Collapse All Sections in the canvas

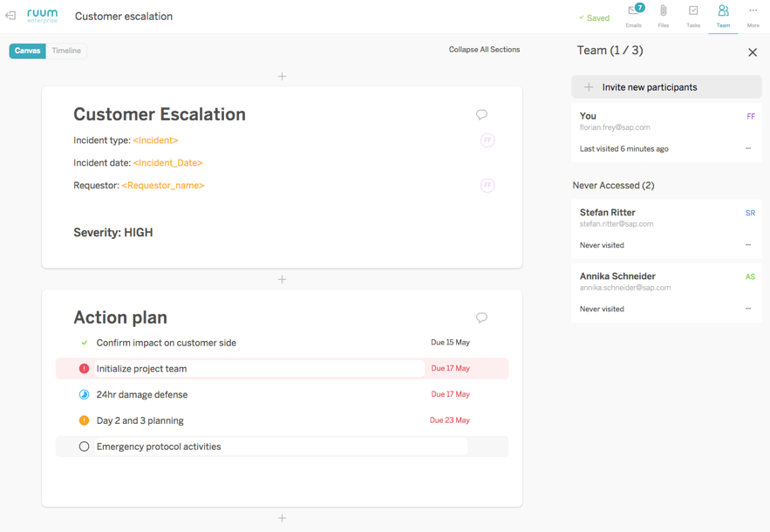484,50
